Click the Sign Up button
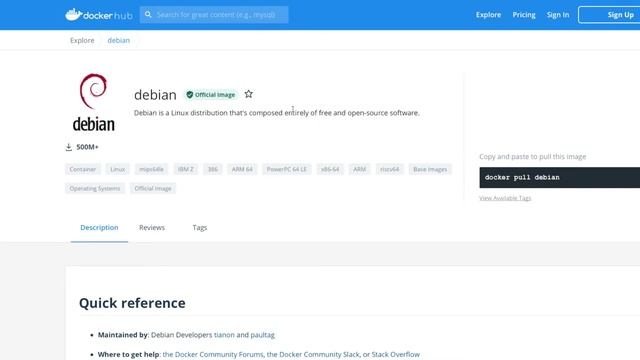 coord(609,15)
